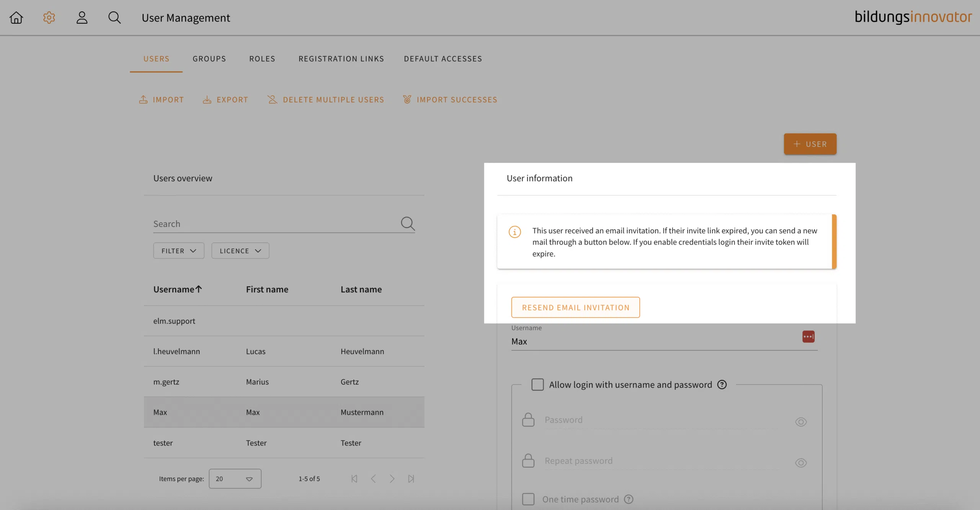Tick the One time password checkbox
The height and width of the screenshot is (510, 980).
coord(528,499)
